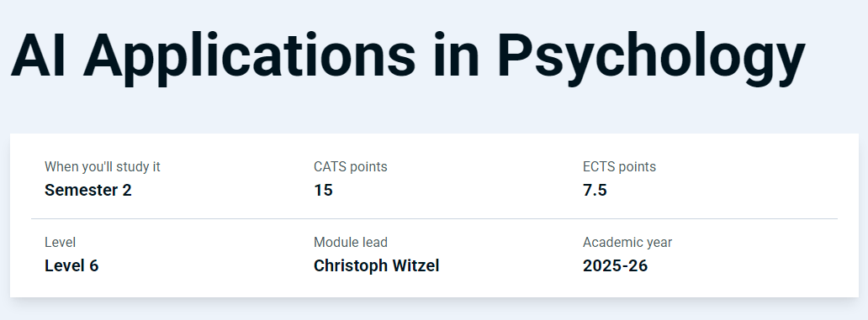Select the small grey 'Level' label
The image size is (868, 320).
coord(60,242)
